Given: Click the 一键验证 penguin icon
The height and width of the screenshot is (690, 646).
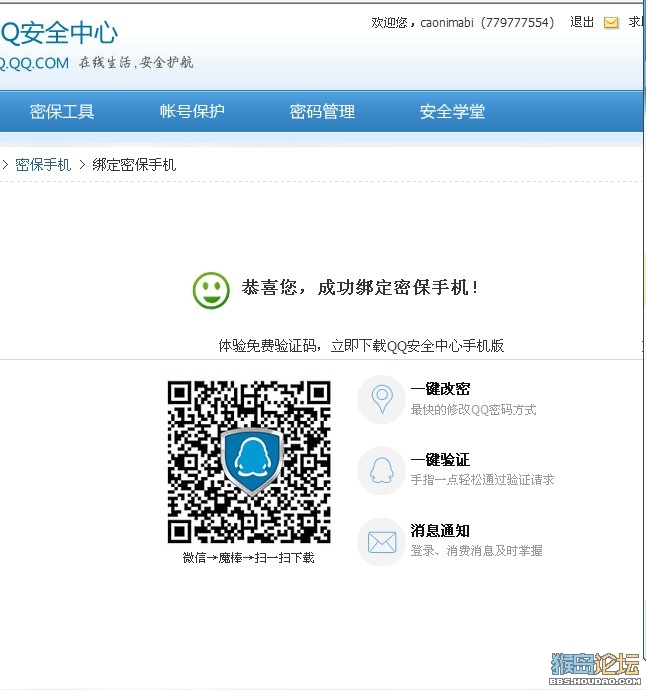Looking at the screenshot, I should [x=382, y=470].
